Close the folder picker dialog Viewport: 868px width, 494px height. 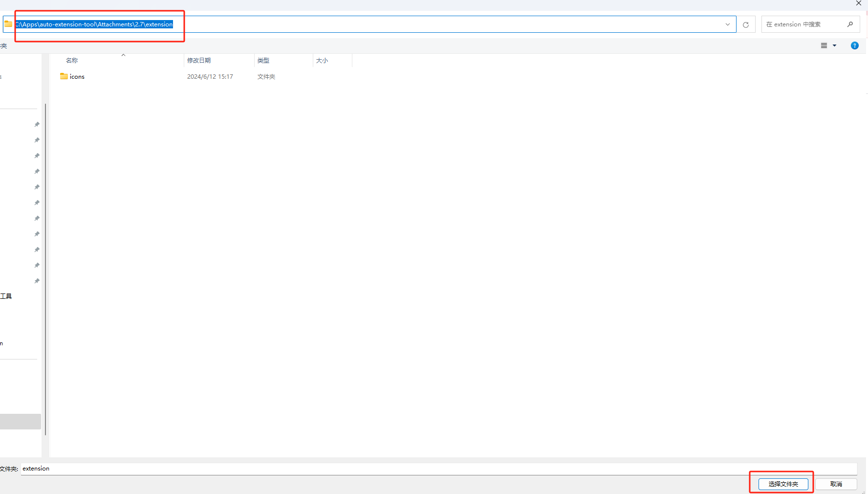coord(859,3)
